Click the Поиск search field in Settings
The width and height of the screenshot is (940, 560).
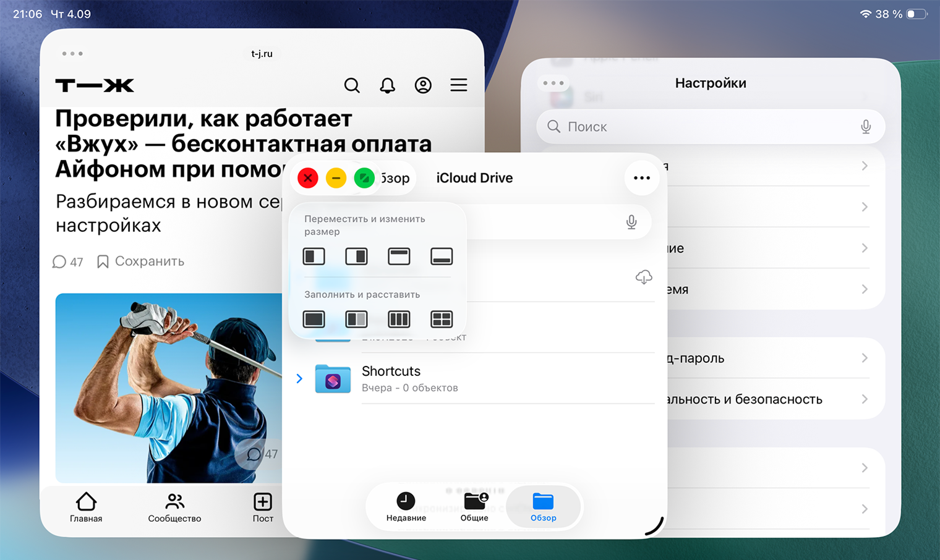point(711,126)
